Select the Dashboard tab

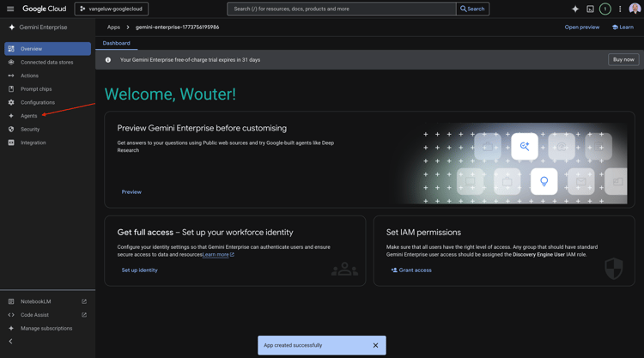[x=116, y=43]
